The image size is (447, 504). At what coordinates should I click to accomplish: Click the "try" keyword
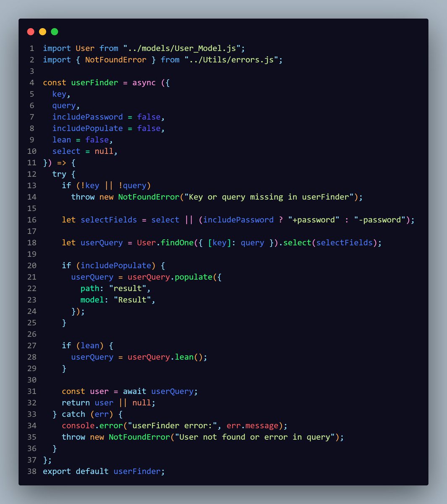tap(59, 174)
